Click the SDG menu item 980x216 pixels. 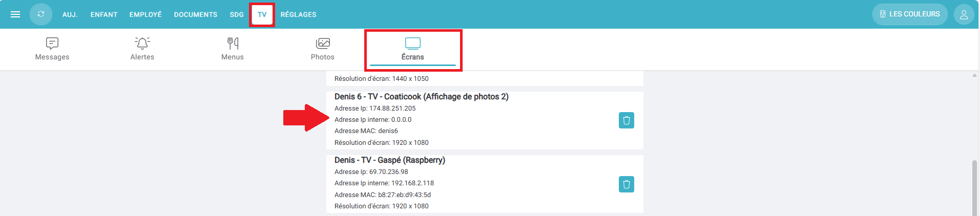(x=237, y=14)
